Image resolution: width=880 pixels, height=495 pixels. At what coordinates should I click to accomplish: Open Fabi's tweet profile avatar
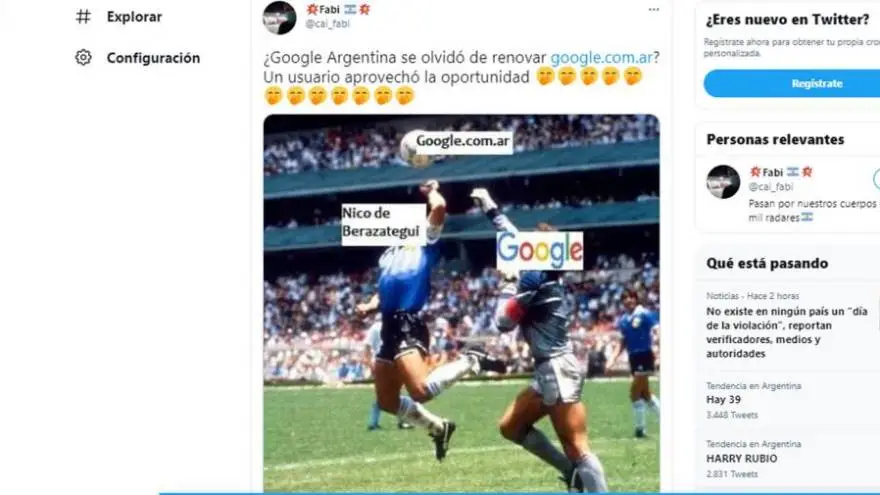coord(279,17)
